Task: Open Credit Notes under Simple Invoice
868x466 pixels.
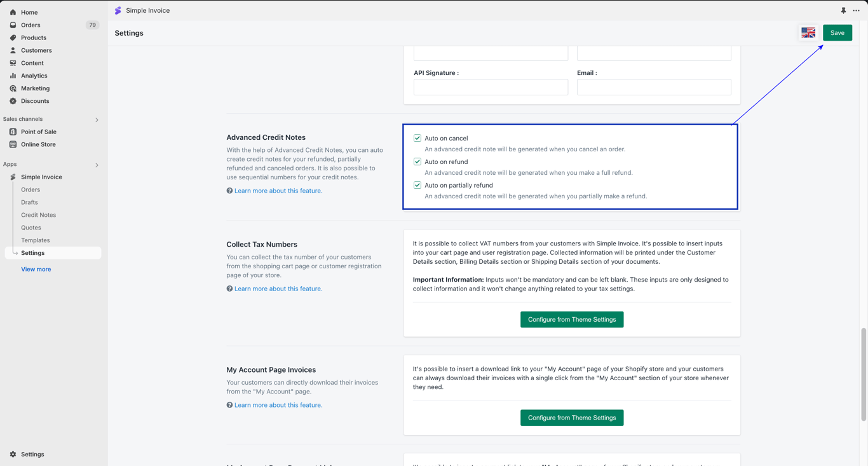Action: [x=38, y=215]
